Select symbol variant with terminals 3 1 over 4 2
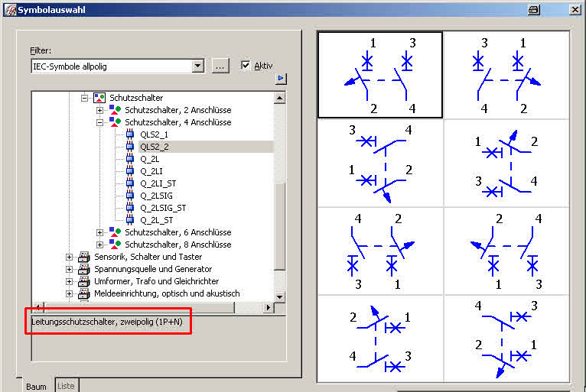This screenshot has width=586, height=392. [506, 75]
